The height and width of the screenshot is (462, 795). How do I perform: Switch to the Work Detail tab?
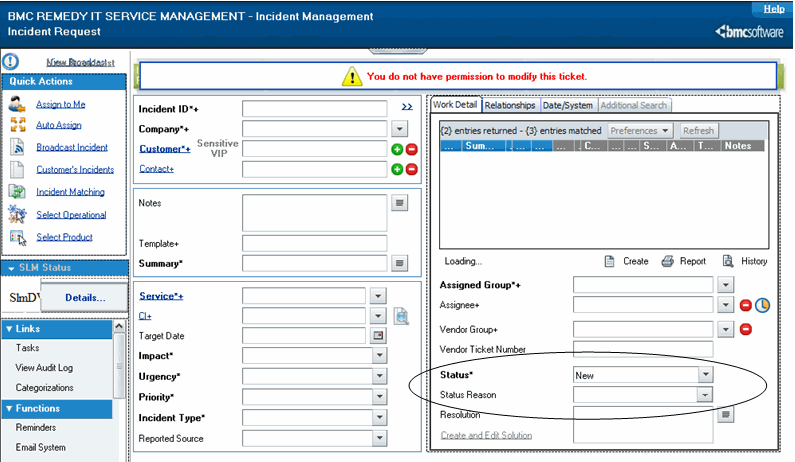pyautogui.click(x=455, y=104)
